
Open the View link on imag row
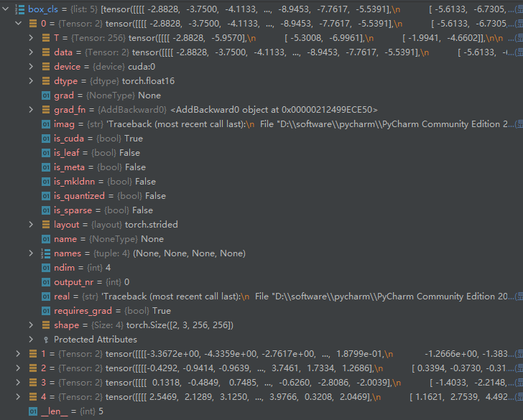[519, 124]
